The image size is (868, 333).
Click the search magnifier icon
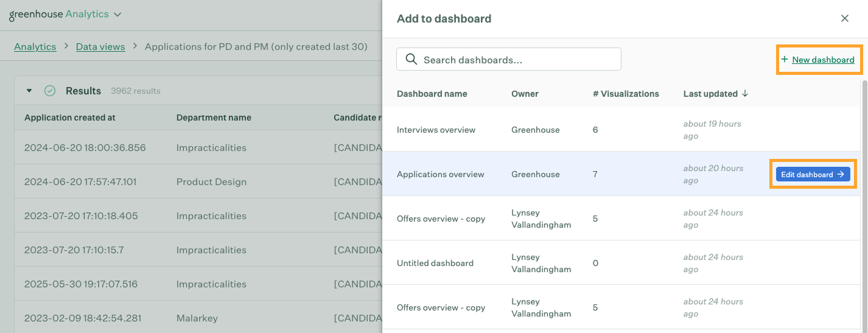(411, 59)
